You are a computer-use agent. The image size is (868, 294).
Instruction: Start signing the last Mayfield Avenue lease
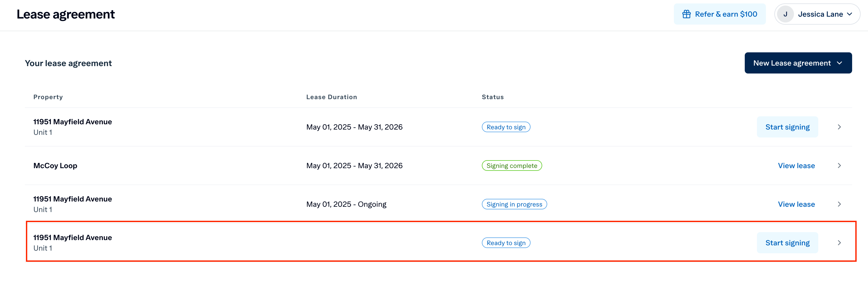(787, 243)
